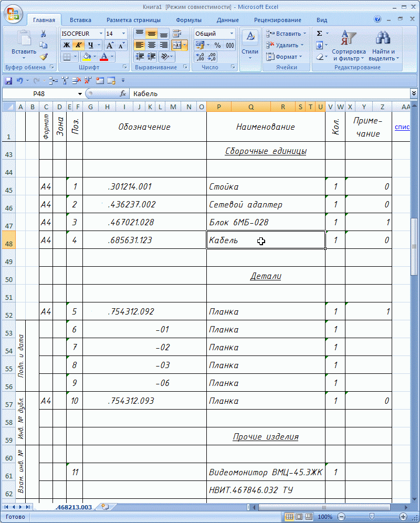420x523 pixels.
Task: Apply fill color with the paint bucket
Action: pyautogui.click(x=87, y=56)
